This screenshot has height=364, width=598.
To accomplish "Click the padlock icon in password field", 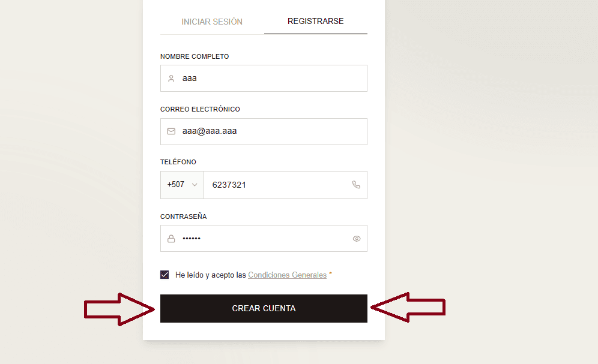I will 171,239.
